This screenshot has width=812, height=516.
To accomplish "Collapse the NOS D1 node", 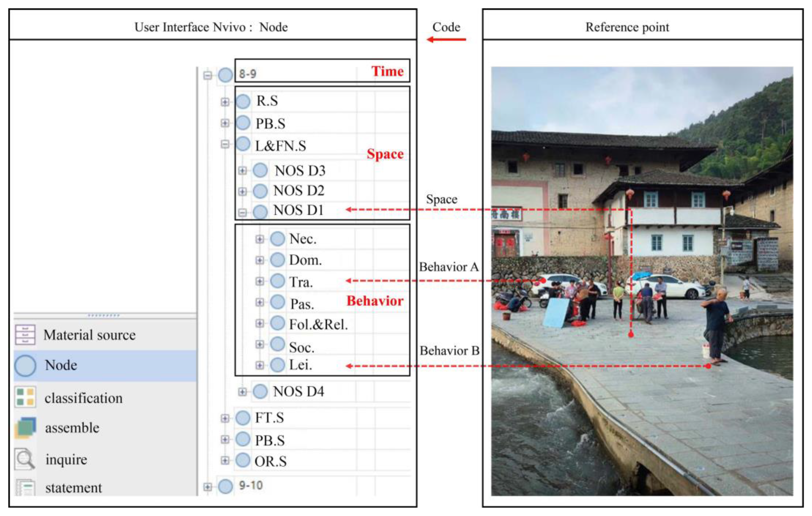I will click(x=242, y=212).
